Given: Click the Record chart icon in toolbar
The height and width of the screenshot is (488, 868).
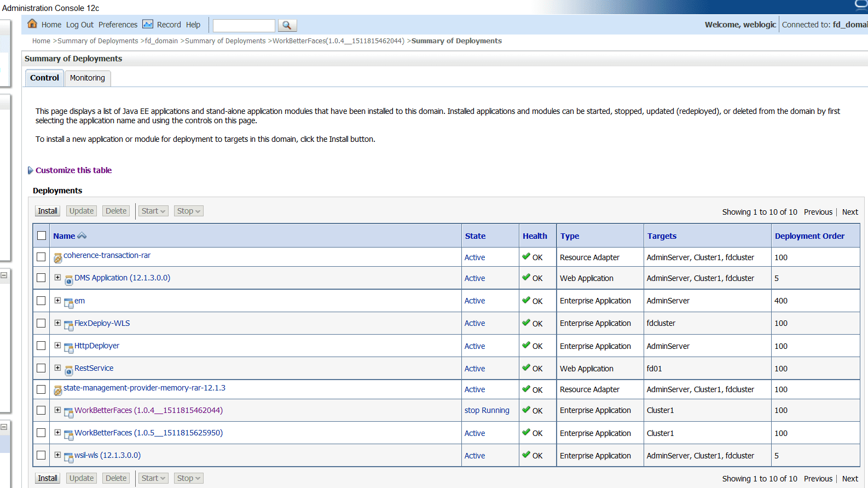Looking at the screenshot, I should pyautogui.click(x=148, y=24).
